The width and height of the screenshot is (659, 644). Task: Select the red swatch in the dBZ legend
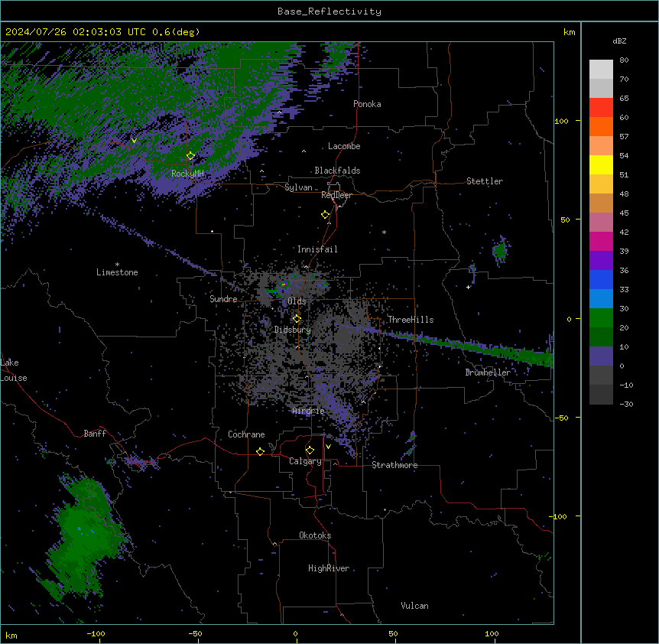[601, 108]
